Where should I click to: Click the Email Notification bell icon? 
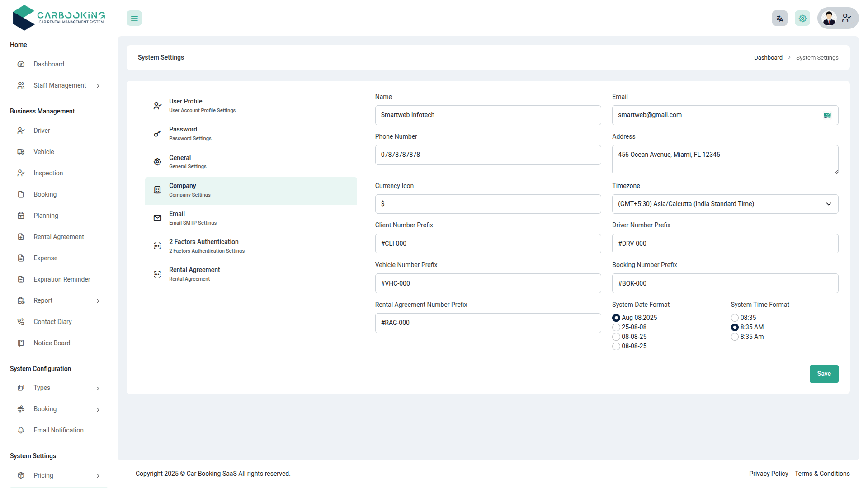point(21,430)
